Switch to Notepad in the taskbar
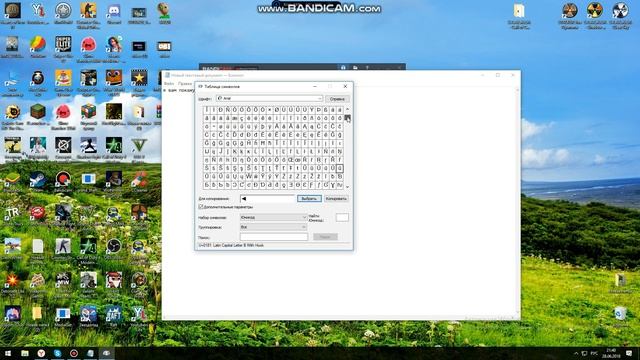Image resolution: width=640 pixels, height=360 pixels. [x=90, y=353]
